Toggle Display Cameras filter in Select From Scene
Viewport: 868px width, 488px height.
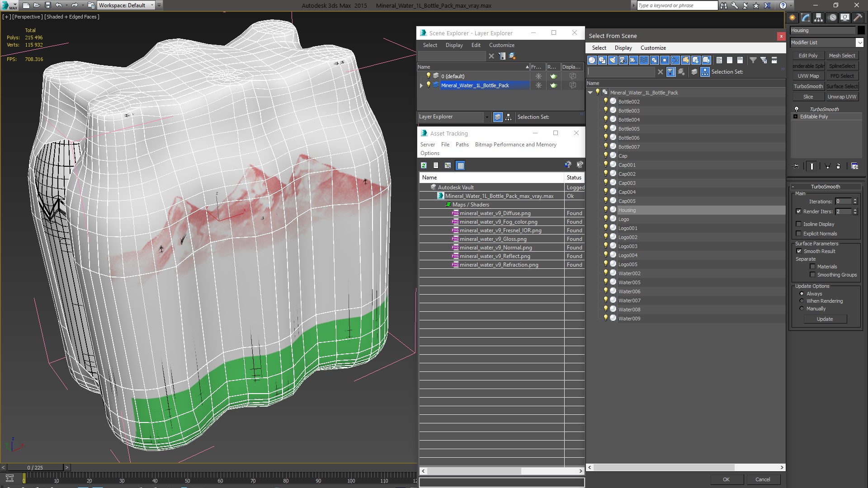tap(623, 60)
